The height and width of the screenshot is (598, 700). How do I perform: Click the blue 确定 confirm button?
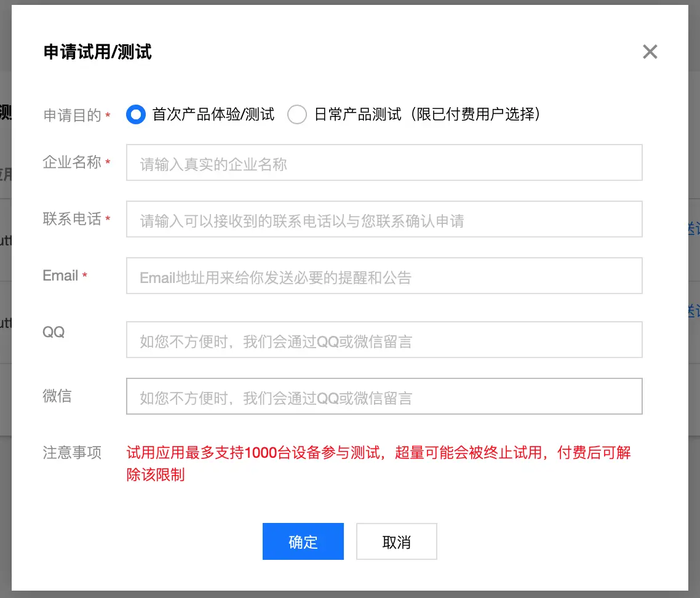(303, 541)
